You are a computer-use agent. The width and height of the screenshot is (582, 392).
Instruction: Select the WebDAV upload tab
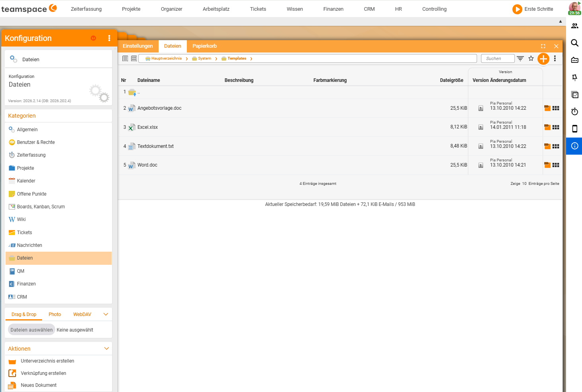[x=82, y=314]
